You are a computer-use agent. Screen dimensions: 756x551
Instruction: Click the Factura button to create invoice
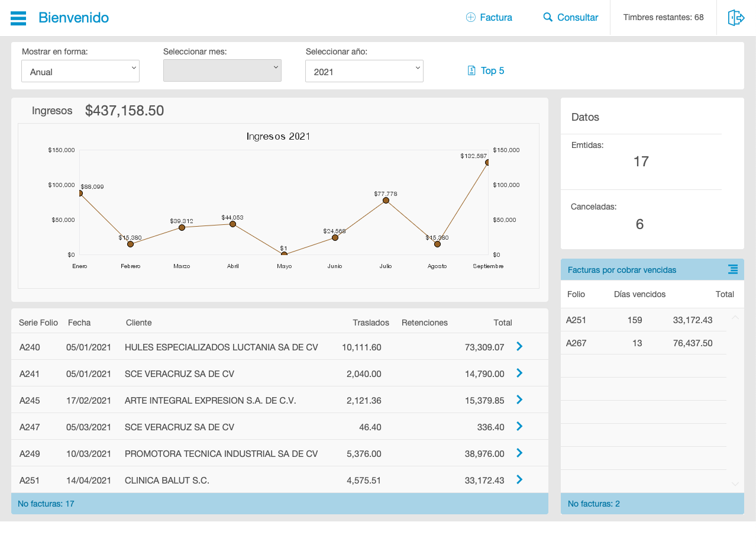click(489, 18)
